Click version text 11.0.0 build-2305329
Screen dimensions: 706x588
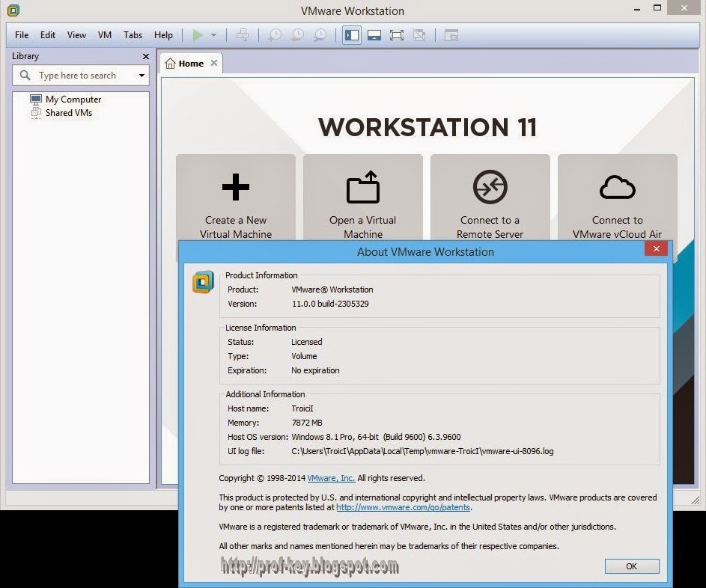pyautogui.click(x=330, y=304)
